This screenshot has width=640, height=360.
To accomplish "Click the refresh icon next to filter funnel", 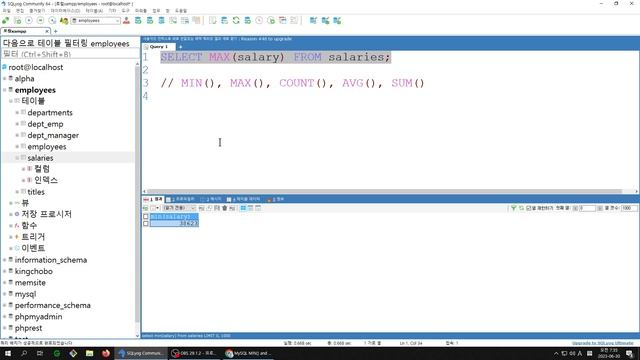I will pyautogui.click(x=521, y=208).
